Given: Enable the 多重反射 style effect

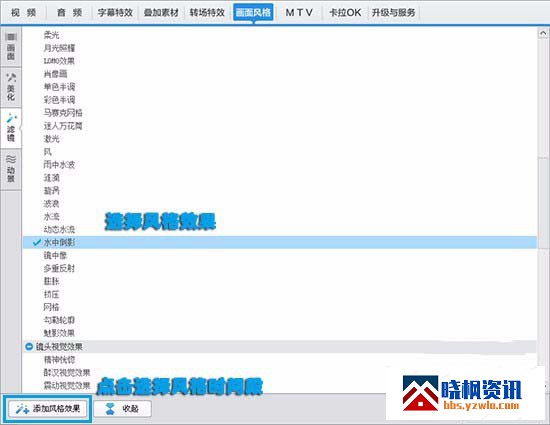Looking at the screenshot, I should coord(59,268).
